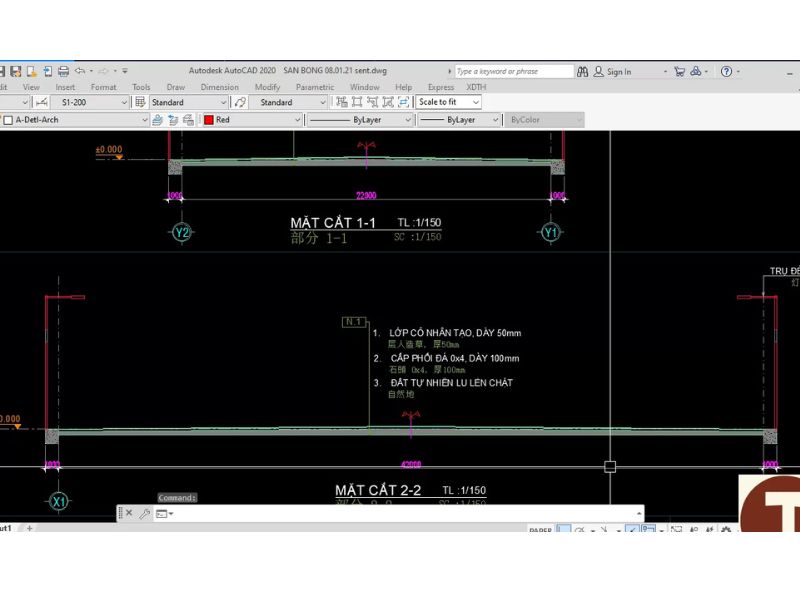Click the Sign In button
800x600 pixels.
[613, 71]
